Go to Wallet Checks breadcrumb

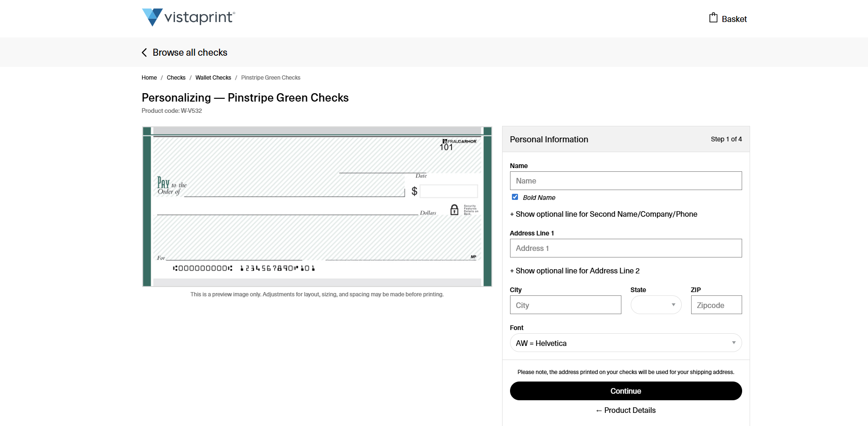click(213, 78)
